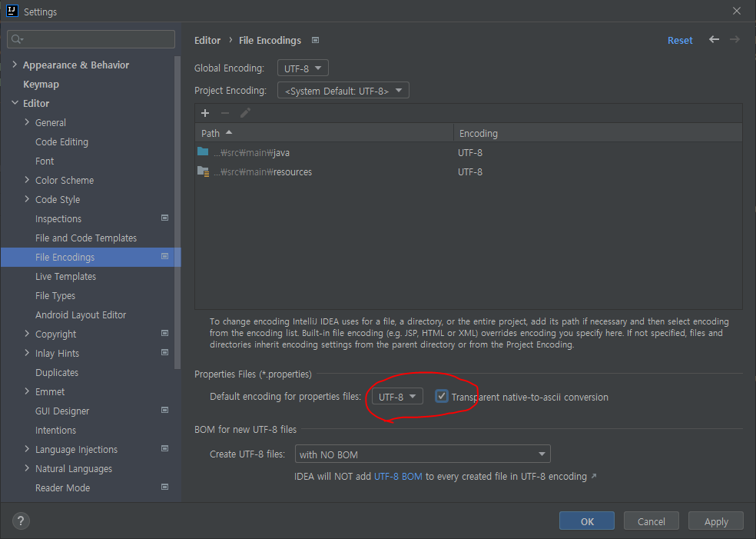Select the src\main\resources path row
The height and width of the screenshot is (539, 756).
tap(469, 171)
